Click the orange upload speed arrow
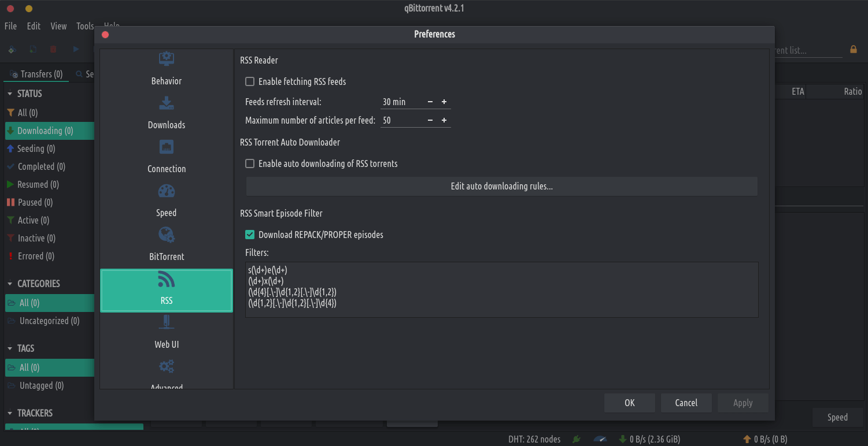The image size is (868, 446). pos(747,439)
